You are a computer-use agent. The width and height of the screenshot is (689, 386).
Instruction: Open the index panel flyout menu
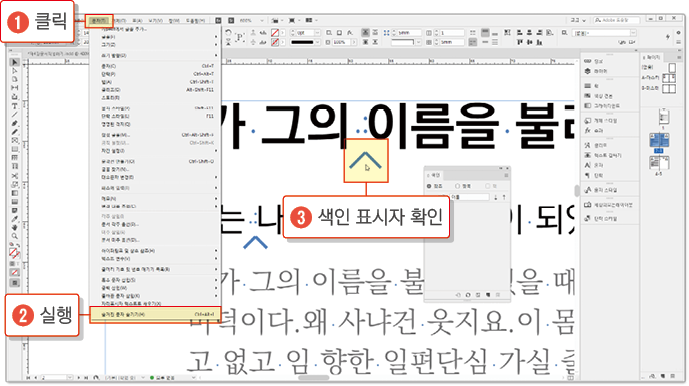(x=506, y=175)
